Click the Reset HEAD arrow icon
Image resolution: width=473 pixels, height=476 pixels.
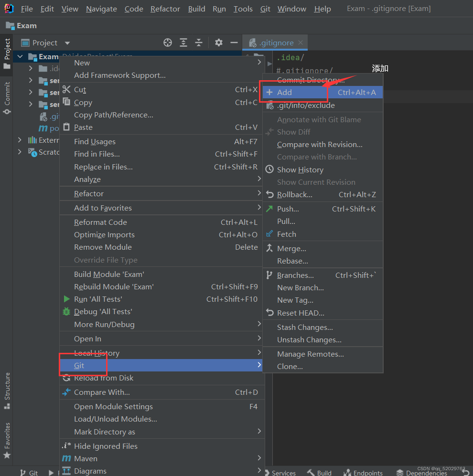point(269,312)
